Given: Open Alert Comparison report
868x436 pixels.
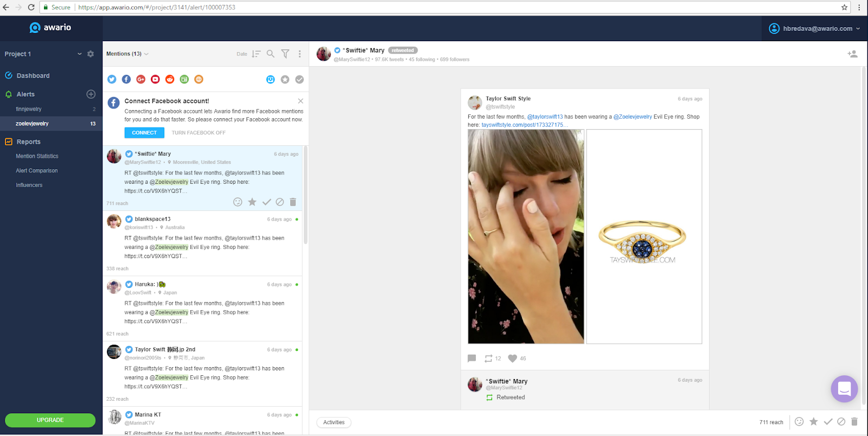Looking at the screenshot, I should pos(37,171).
